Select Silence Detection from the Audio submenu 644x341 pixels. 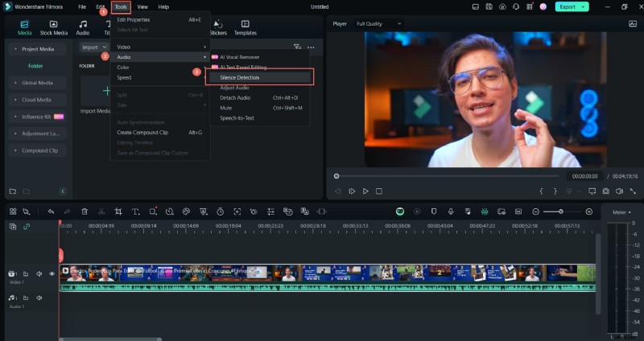(x=240, y=77)
